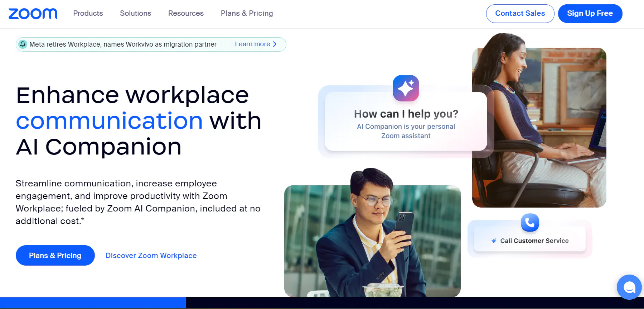The image size is (644, 309).
Task: Click the chevron next to Learn more
Action: click(x=275, y=44)
